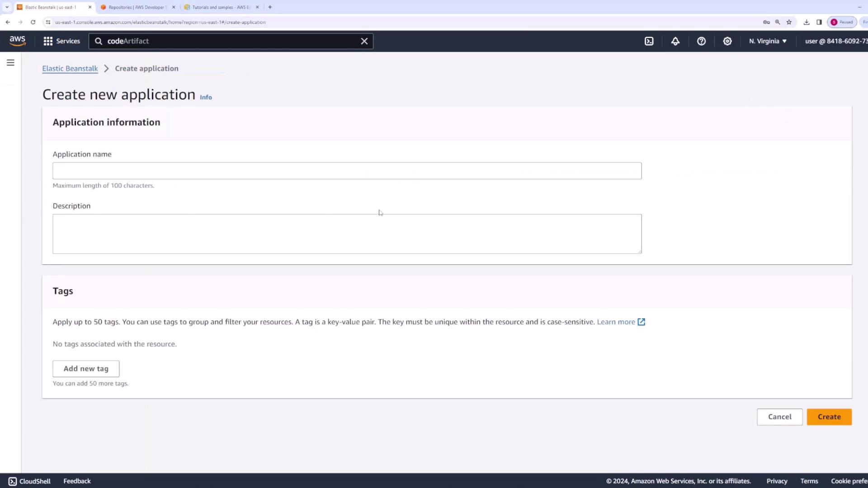
Task: Switch to the Repositories AWS Developer tab
Action: [x=137, y=7]
